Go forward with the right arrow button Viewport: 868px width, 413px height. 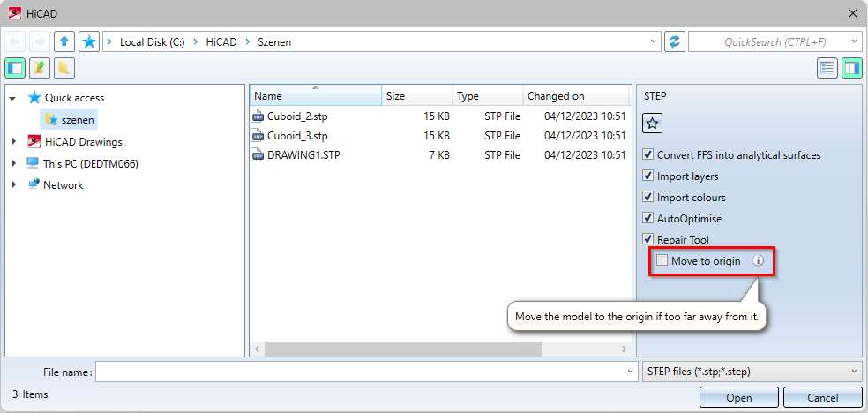(x=40, y=41)
